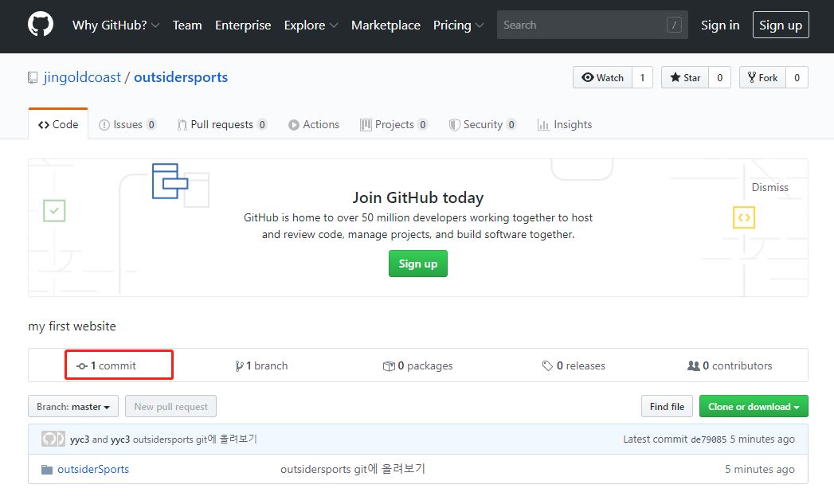Click the commit icon next to 1 commit

[82, 365]
